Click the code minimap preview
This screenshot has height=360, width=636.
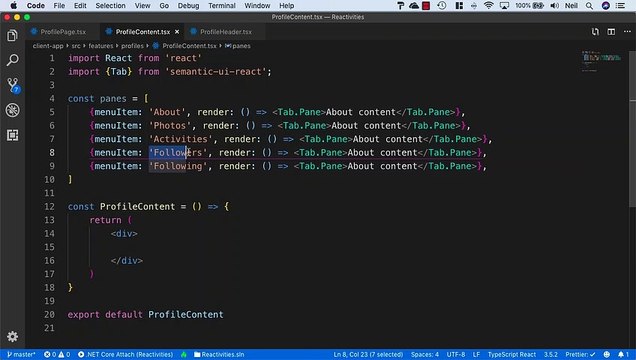[602, 61]
